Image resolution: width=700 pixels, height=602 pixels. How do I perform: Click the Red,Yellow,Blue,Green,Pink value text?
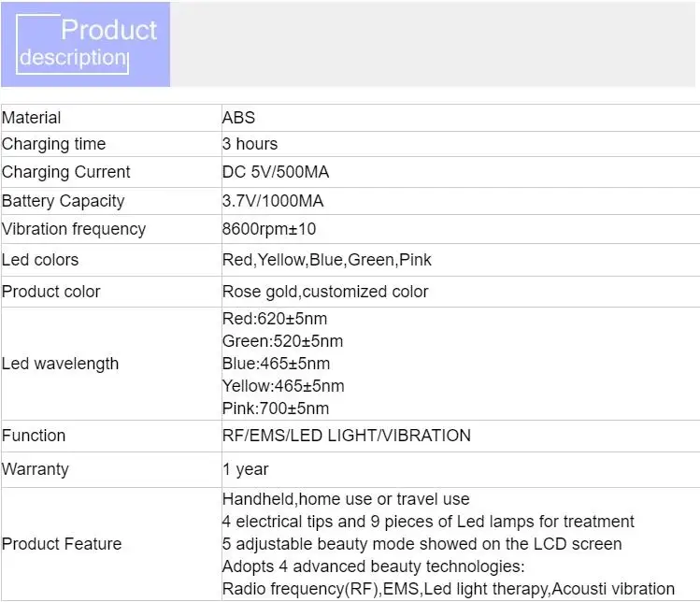327,260
